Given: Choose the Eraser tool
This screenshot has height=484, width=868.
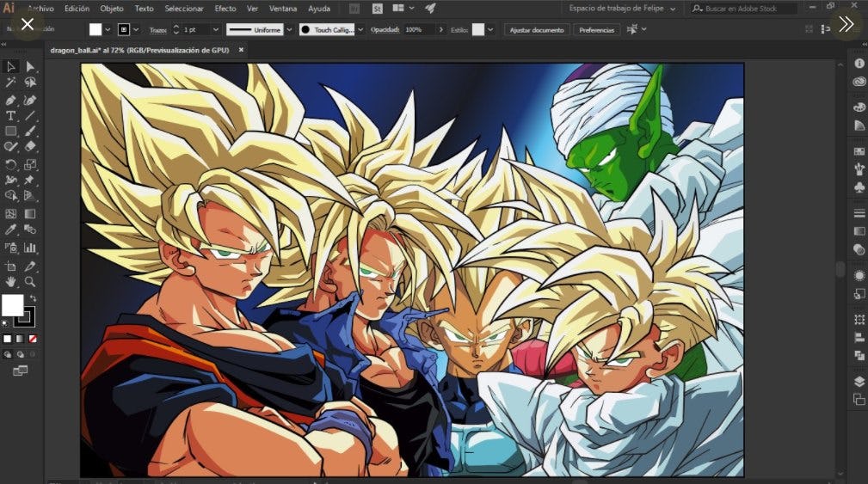Looking at the screenshot, I should 30,147.
